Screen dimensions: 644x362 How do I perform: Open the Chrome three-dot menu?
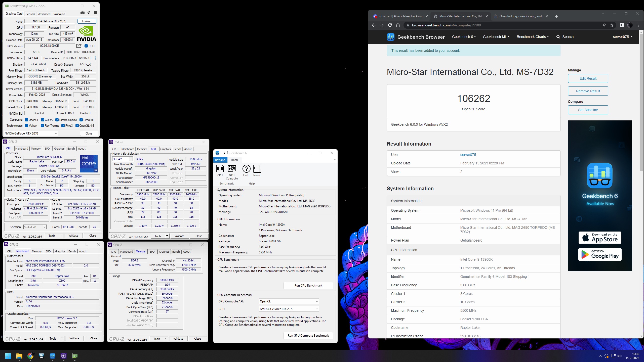pyautogui.click(x=638, y=25)
